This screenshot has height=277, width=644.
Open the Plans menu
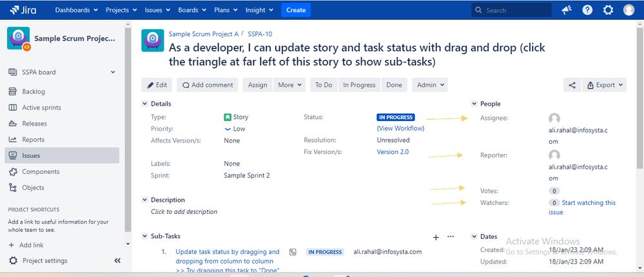click(x=226, y=10)
